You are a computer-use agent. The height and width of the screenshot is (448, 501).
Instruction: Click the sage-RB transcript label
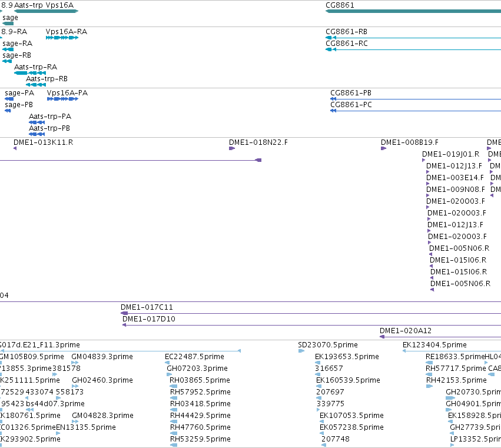click(16, 55)
